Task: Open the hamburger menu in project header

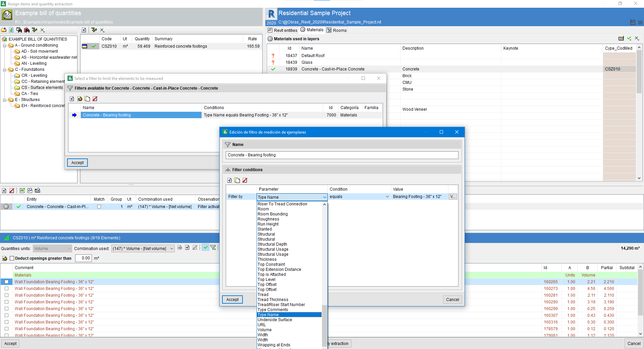Action: (x=640, y=22)
